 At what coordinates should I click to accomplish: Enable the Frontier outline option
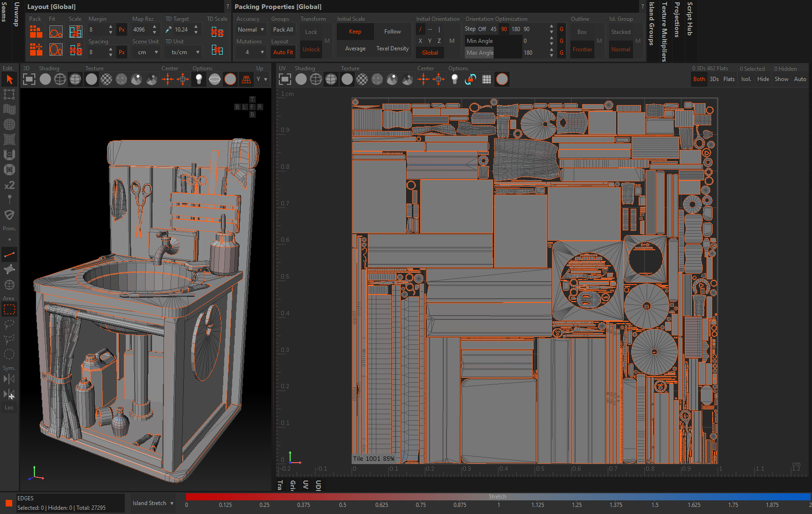pos(582,49)
